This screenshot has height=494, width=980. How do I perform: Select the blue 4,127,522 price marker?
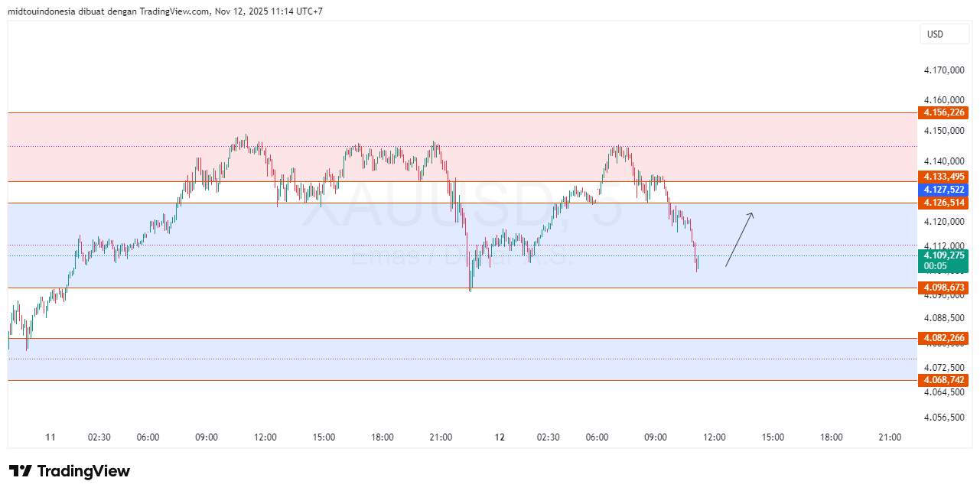click(x=944, y=189)
